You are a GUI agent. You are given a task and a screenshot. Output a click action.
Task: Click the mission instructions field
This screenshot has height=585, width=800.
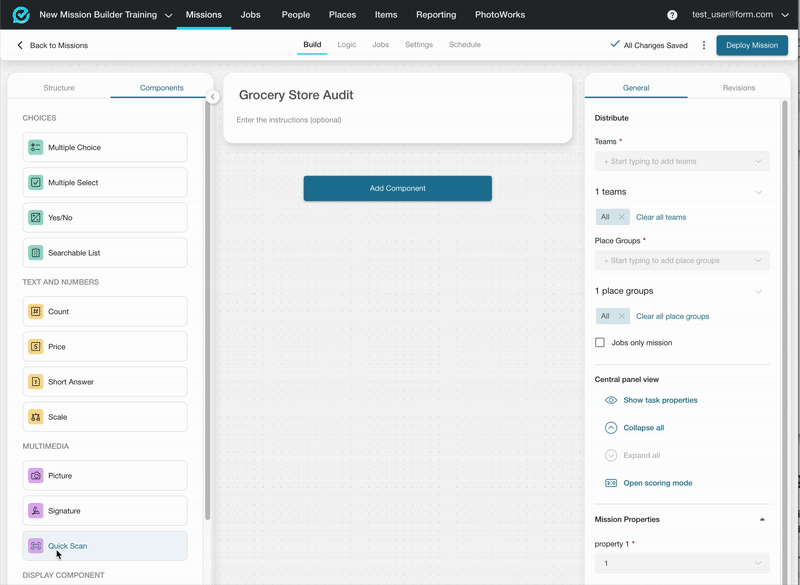click(289, 120)
